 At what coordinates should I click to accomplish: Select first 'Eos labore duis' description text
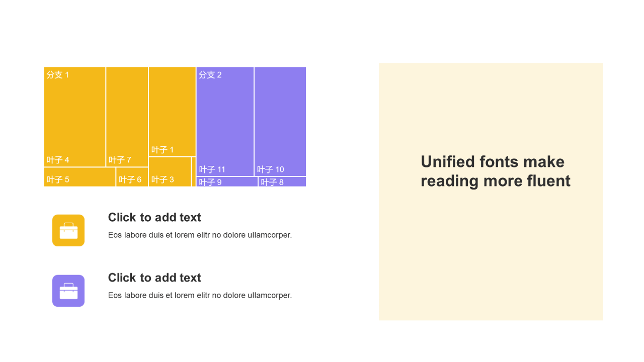(200, 235)
